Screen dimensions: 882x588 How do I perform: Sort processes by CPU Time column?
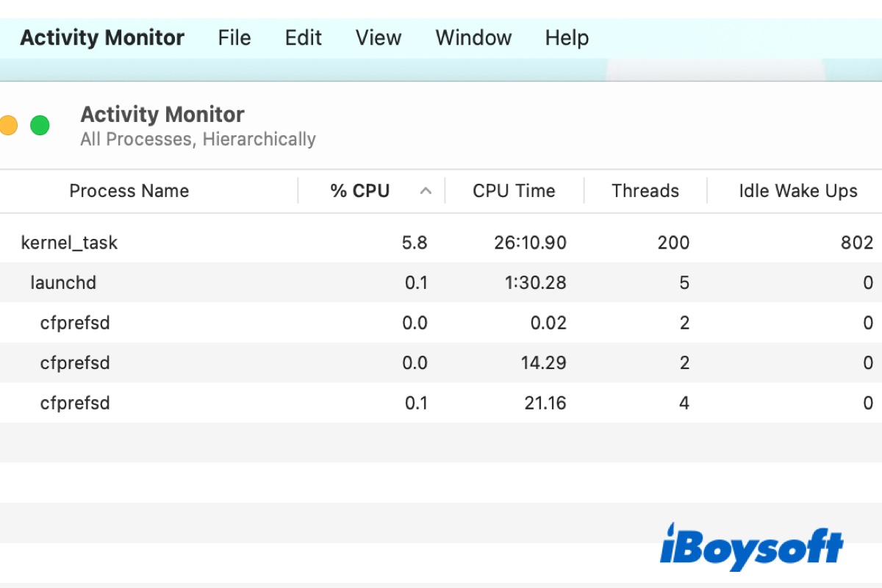click(514, 191)
